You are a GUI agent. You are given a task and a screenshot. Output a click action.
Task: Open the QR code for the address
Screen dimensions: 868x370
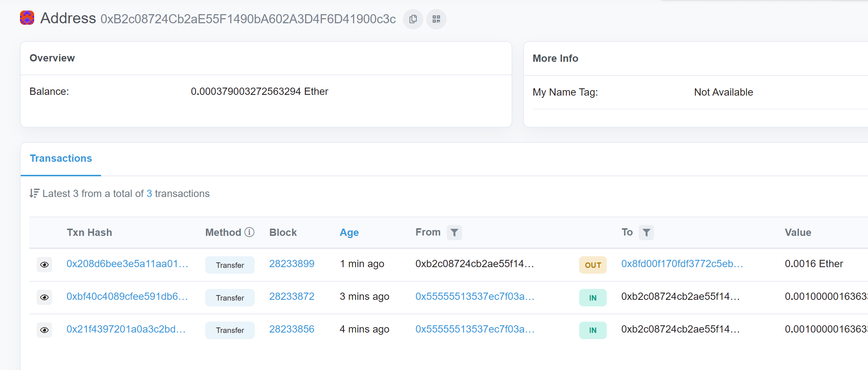click(436, 19)
